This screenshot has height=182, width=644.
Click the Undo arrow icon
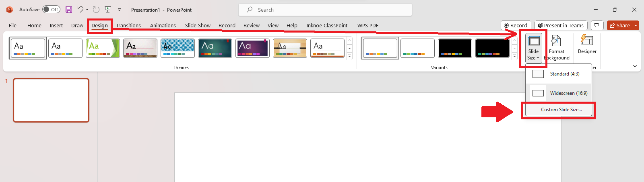point(80,10)
